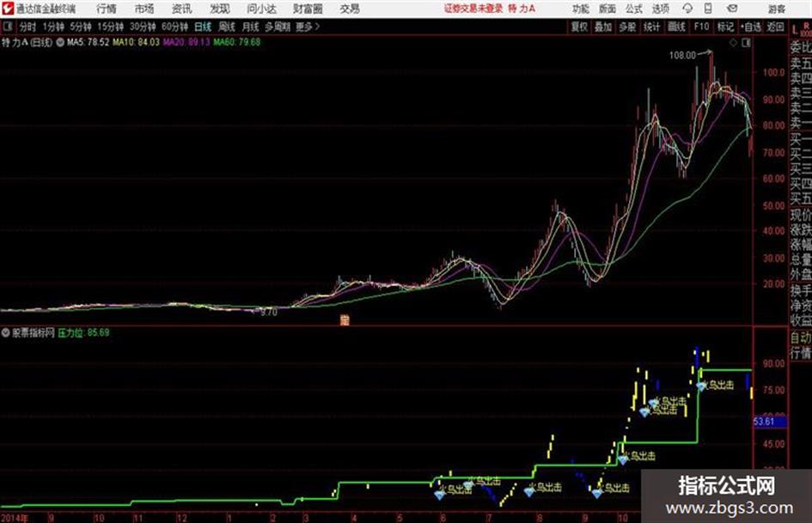This screenshot has height=523, width=812.
Task: Open the 发现 menu
Action: pos(220,9)
